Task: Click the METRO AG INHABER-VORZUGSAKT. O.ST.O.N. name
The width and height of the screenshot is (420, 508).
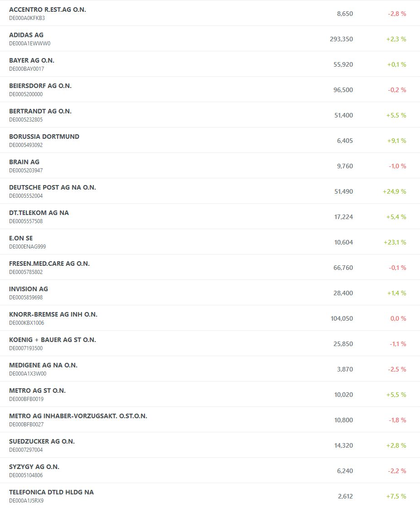Action: point(78,416)
